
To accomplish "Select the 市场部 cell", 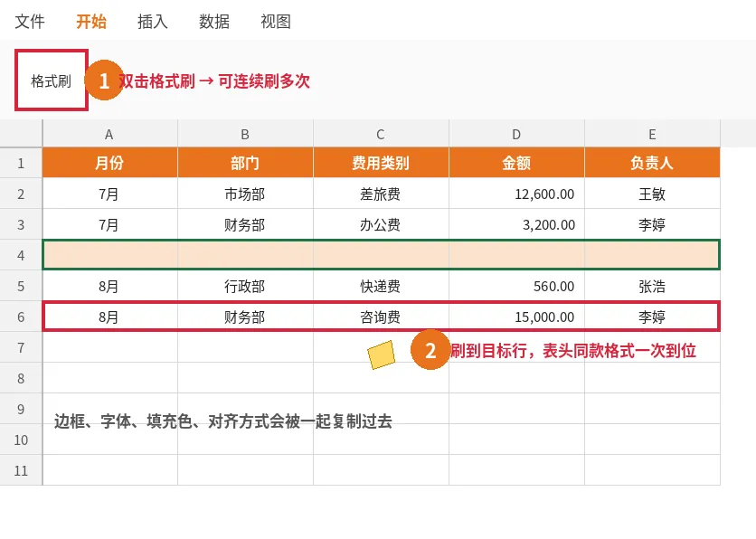I will [245, 194].
